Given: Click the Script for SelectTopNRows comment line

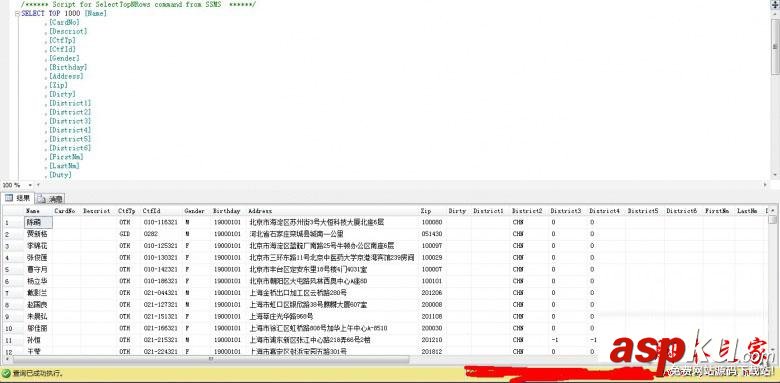Looking at the screenshot, I should 138,4.
